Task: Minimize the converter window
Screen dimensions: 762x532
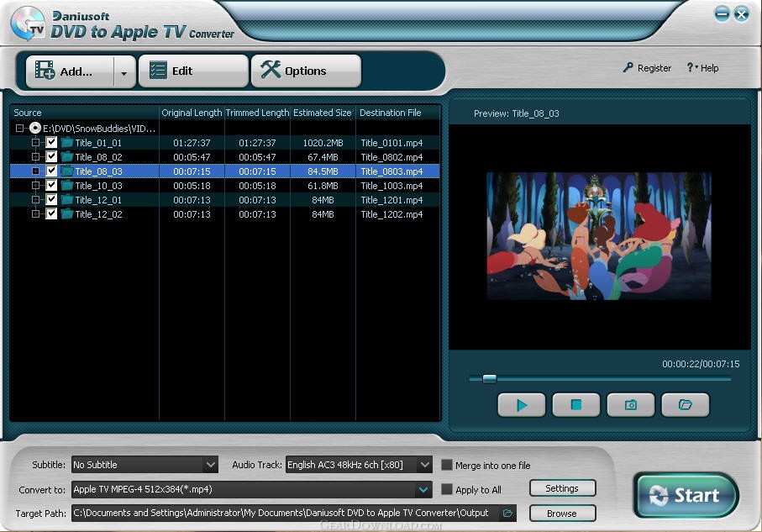Action: point(723,13)
